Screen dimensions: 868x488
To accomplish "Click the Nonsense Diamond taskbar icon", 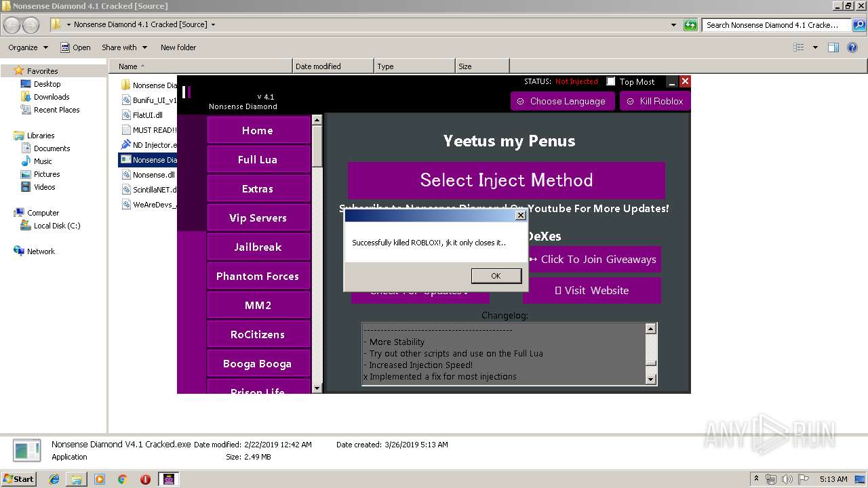I will [169, 479].
